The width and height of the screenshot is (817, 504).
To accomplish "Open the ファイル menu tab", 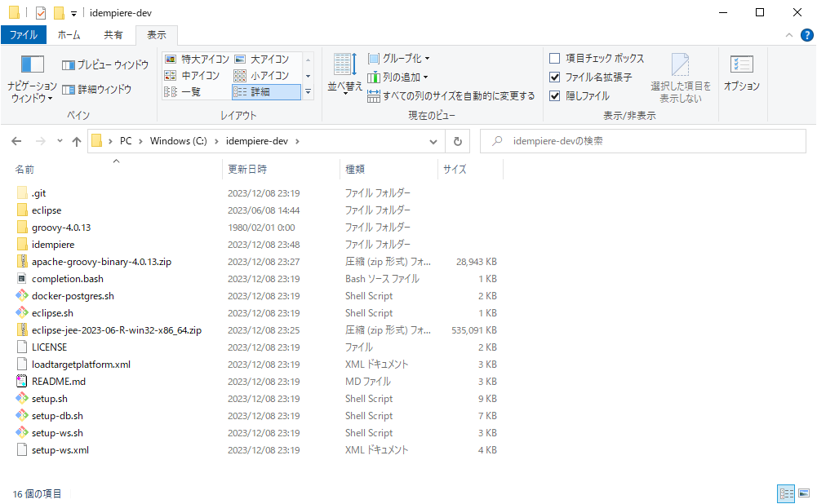I will [24, 35].
